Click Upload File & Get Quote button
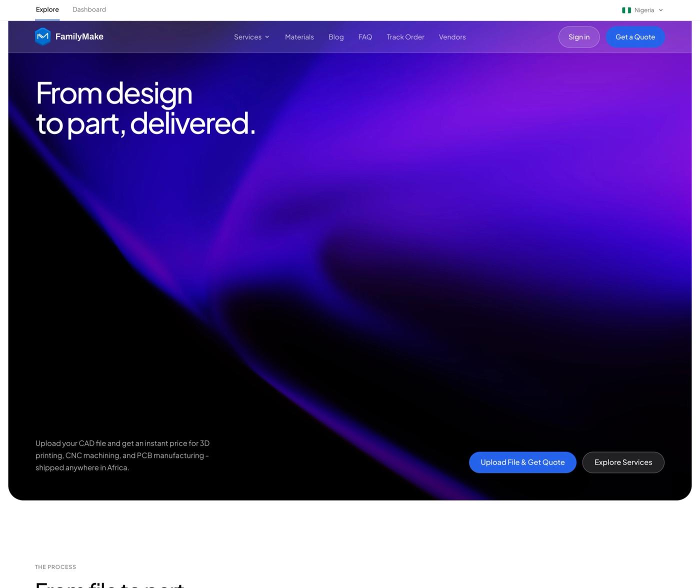 click(x=522, y=462)
